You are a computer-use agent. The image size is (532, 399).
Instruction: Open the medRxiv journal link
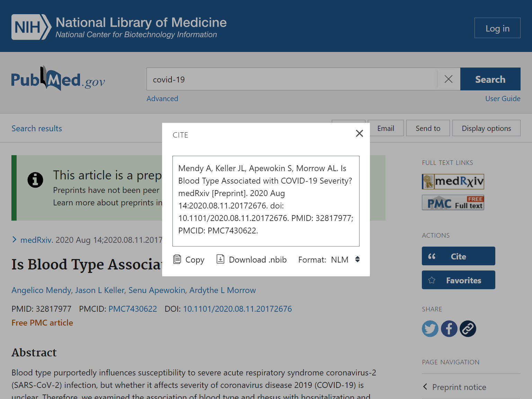click(x=37, y=240)
